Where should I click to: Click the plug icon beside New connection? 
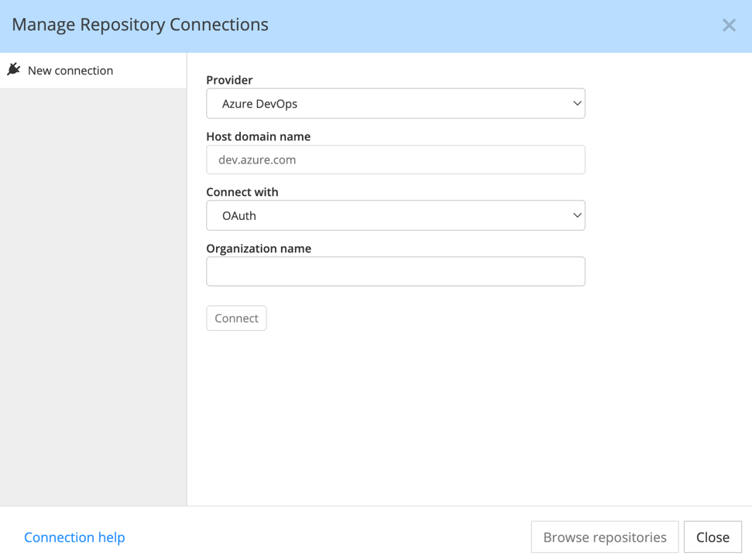[14, 70]
